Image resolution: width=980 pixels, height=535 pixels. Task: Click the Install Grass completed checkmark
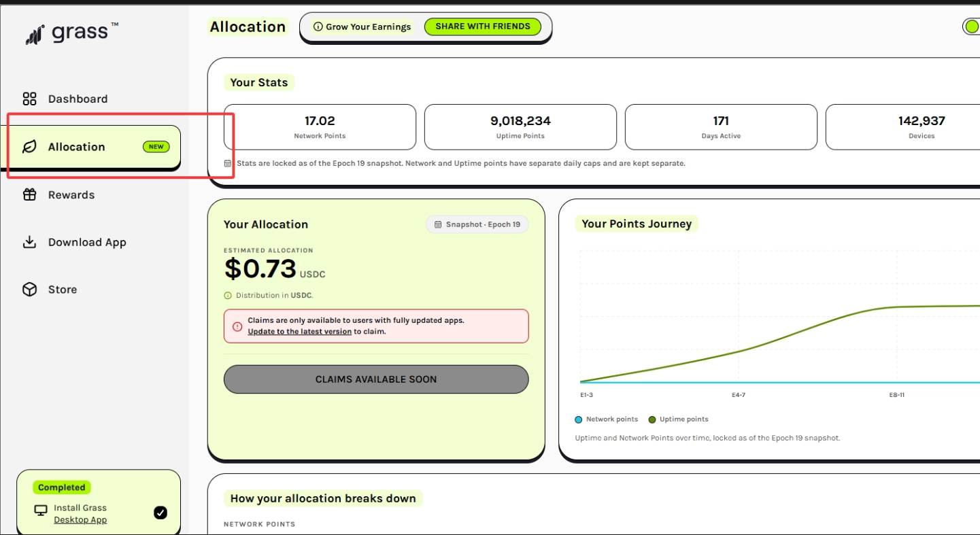pos(160,513)
